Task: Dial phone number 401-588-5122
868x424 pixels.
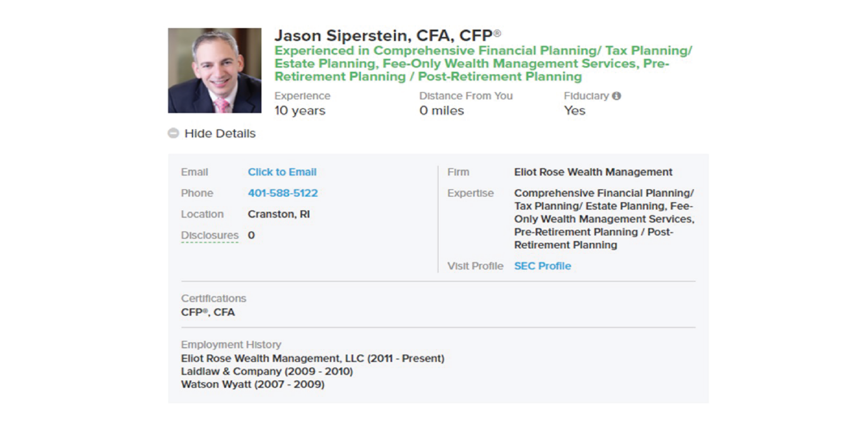Action: click(x=283, y=193)
